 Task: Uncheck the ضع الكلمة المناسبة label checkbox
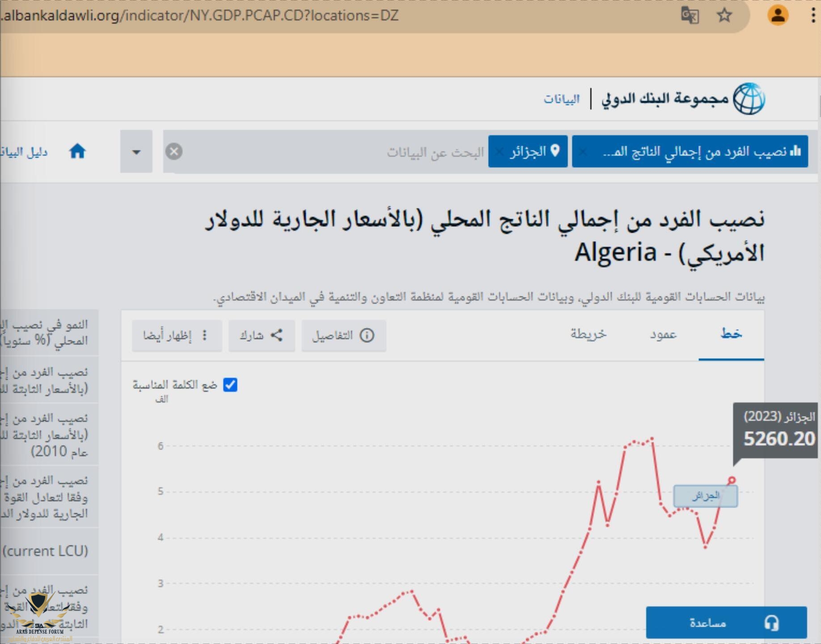[230, 385]
